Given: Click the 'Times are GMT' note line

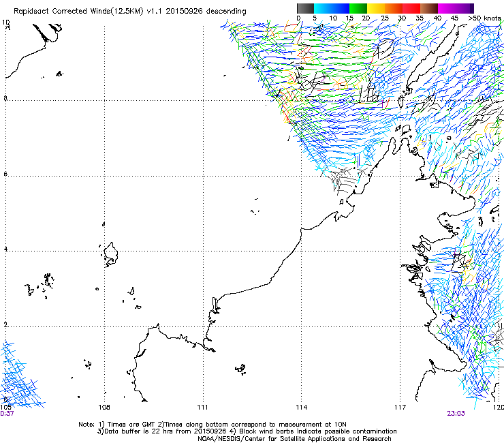Looking at the screenshot, I should [x=212, y=425].
